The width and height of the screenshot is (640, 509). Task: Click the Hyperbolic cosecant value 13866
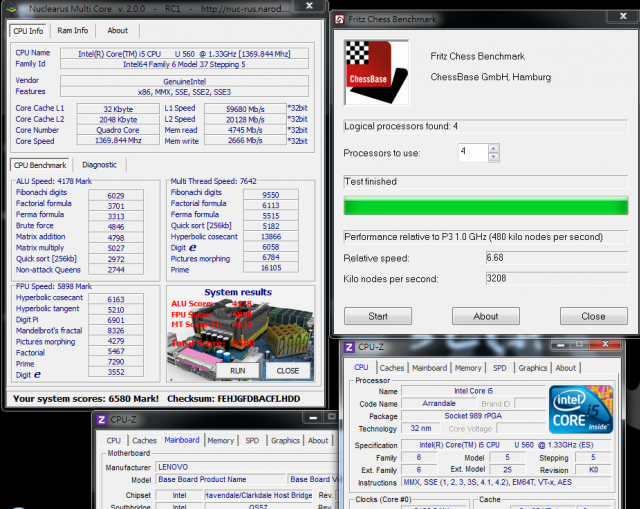(271, 236)
